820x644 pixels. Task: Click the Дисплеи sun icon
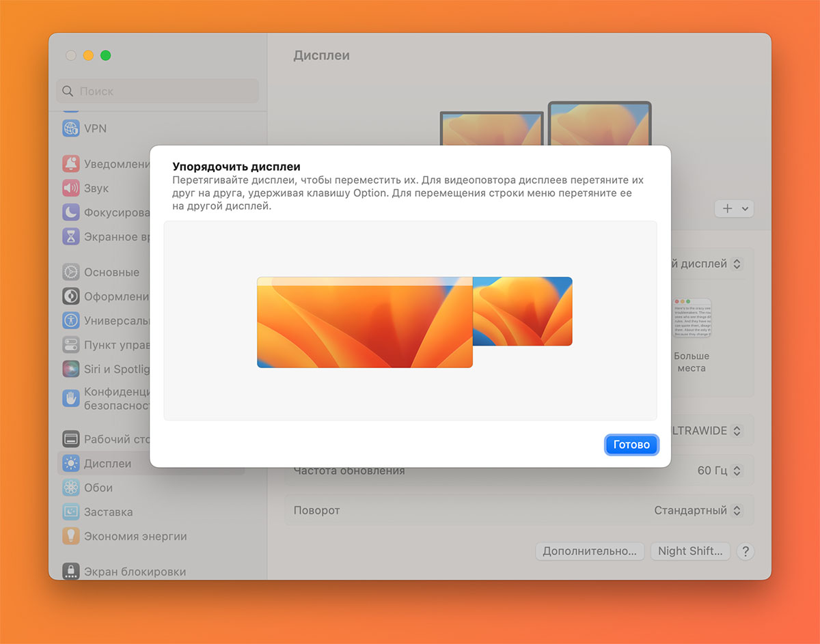point(71,463)
